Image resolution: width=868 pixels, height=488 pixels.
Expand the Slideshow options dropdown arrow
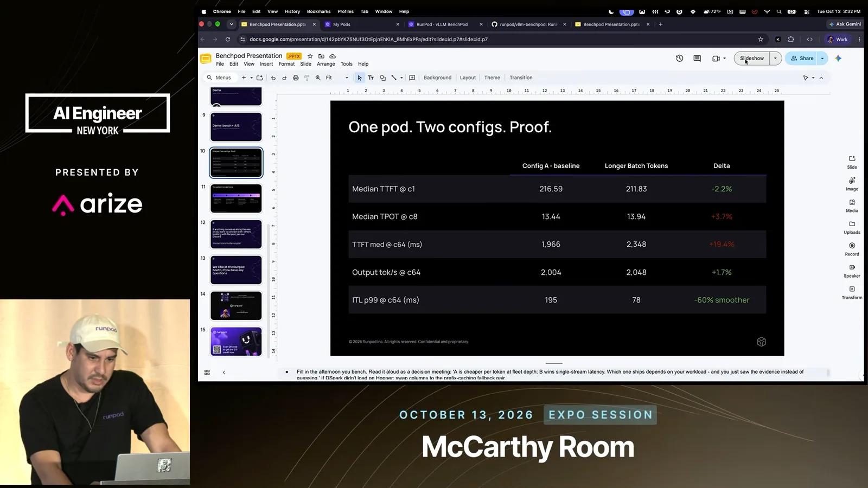click(x=775, y=58)
